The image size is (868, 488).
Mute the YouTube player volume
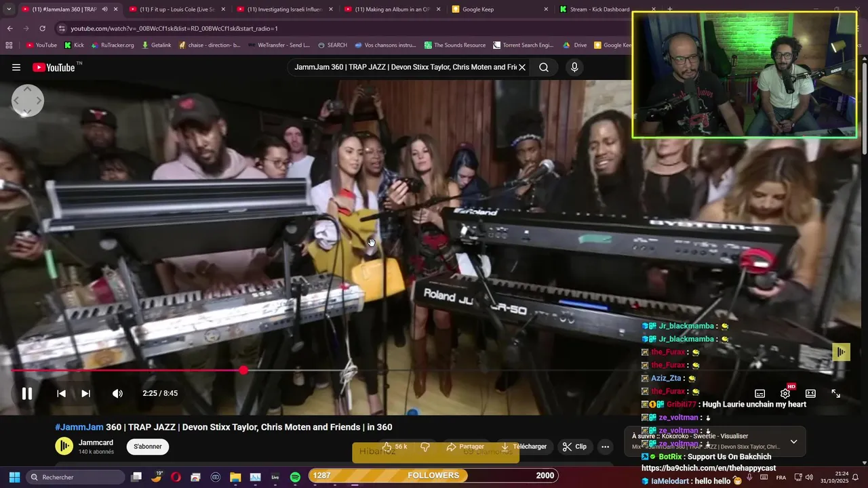point(117,393)
